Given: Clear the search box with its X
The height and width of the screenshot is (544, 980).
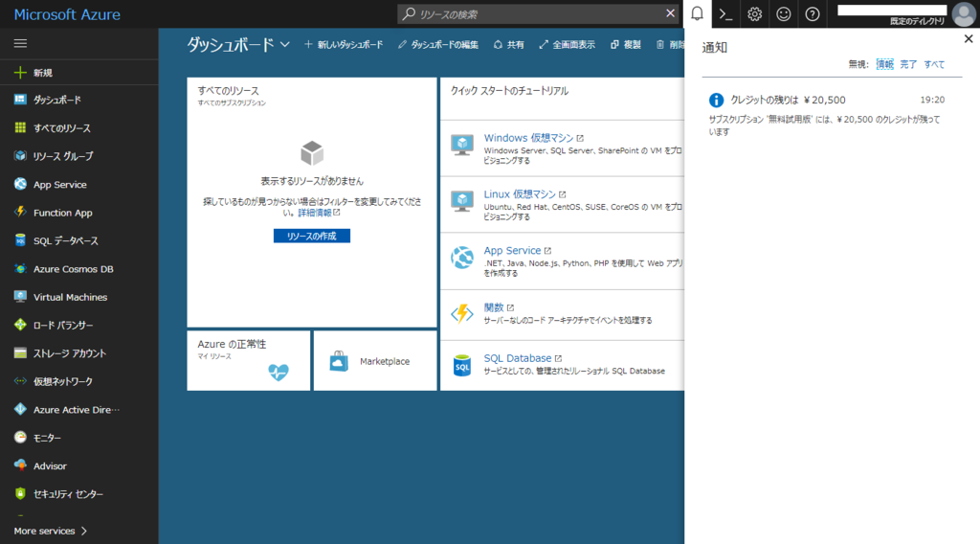Looking at the screenshot, I should tap(670, 13).
